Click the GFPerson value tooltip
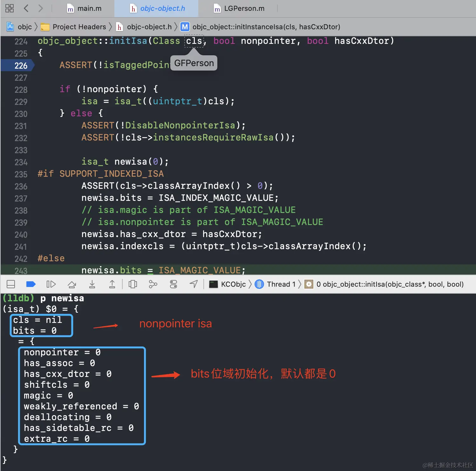476x471 pixels. [x=194, y=63]
